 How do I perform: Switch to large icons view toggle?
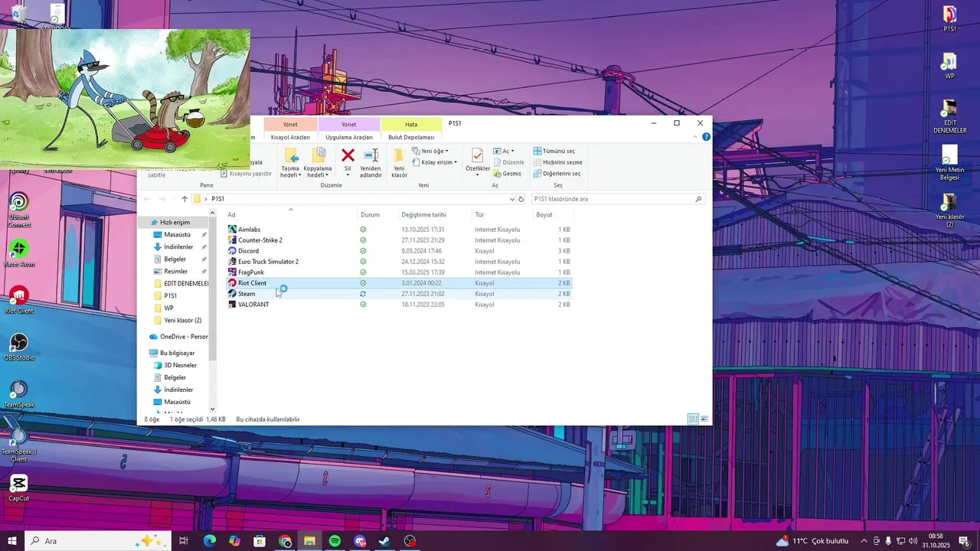point(704,419)
